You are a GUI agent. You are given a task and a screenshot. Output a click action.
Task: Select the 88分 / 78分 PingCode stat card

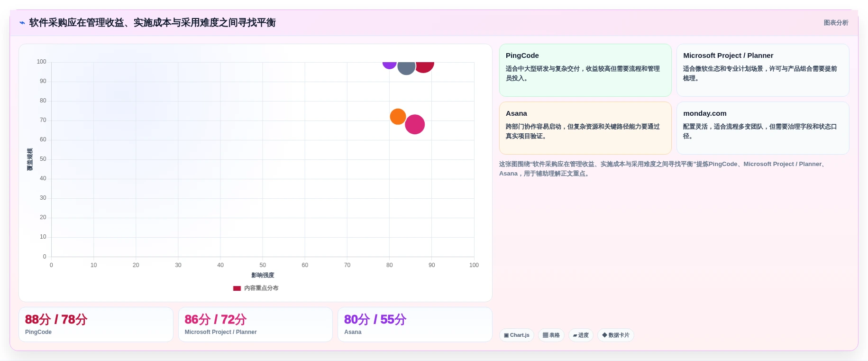coord(96,324)
